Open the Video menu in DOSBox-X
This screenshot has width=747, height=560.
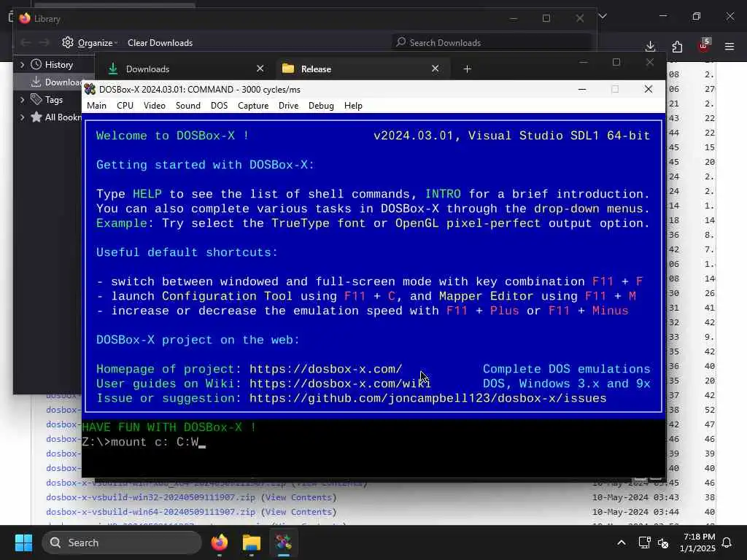[155, 106]
